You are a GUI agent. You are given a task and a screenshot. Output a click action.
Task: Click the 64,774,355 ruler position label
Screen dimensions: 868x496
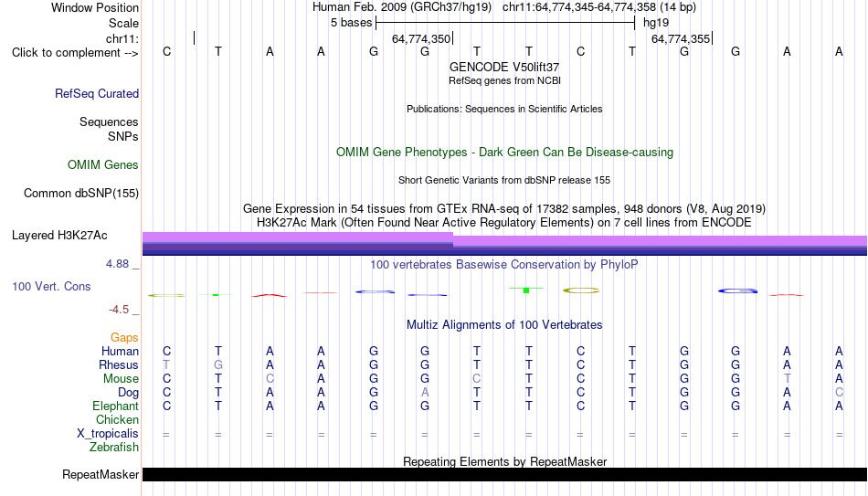681,38
